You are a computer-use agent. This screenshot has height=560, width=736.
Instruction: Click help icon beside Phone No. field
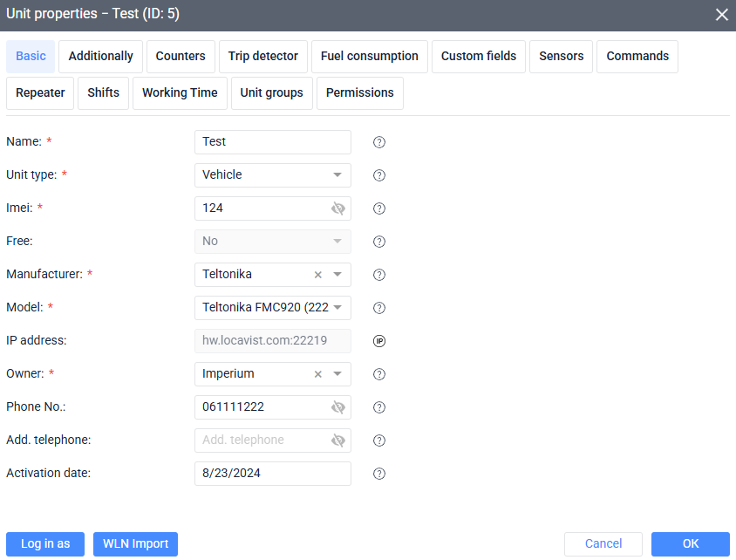(379, 407)
